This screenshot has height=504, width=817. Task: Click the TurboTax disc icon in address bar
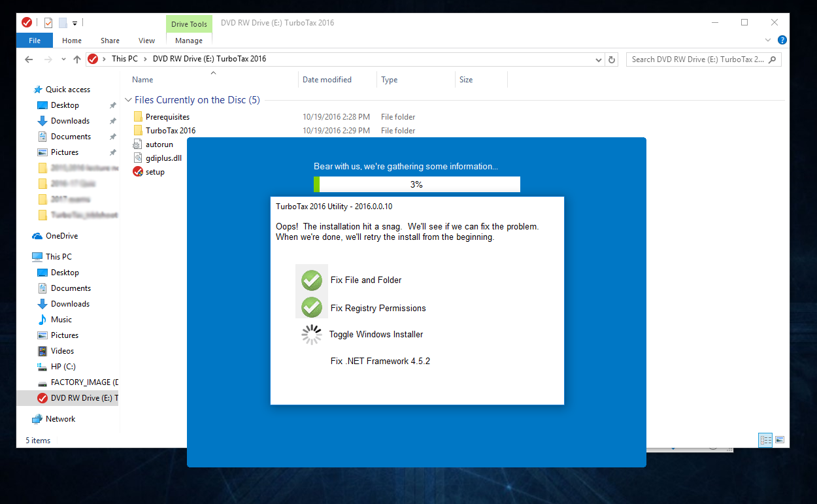tap(93, 59)
